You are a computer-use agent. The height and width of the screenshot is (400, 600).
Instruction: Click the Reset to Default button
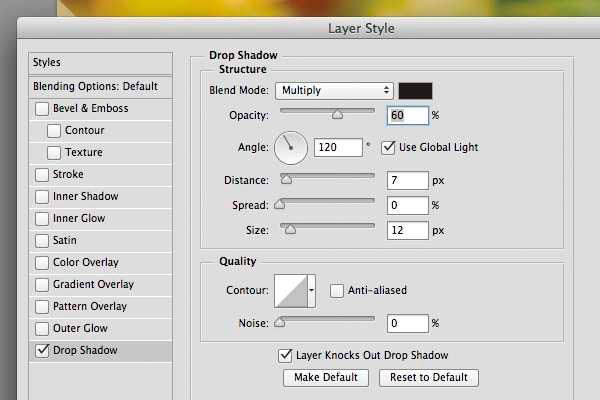click(x=429, y=378)
